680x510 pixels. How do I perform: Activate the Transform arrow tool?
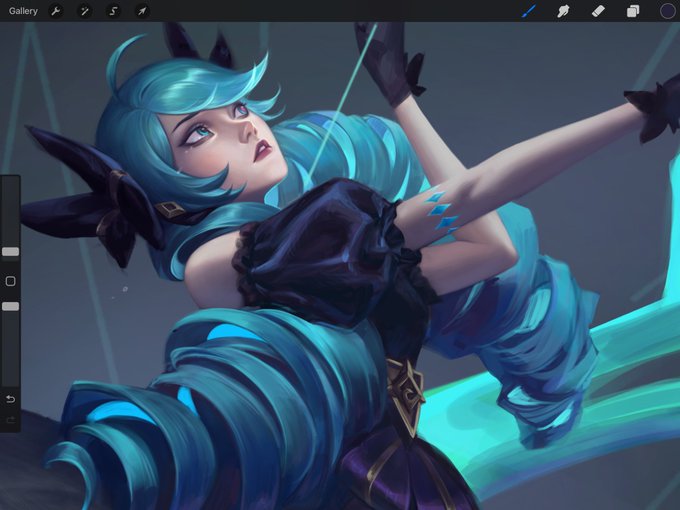point(142,11)
